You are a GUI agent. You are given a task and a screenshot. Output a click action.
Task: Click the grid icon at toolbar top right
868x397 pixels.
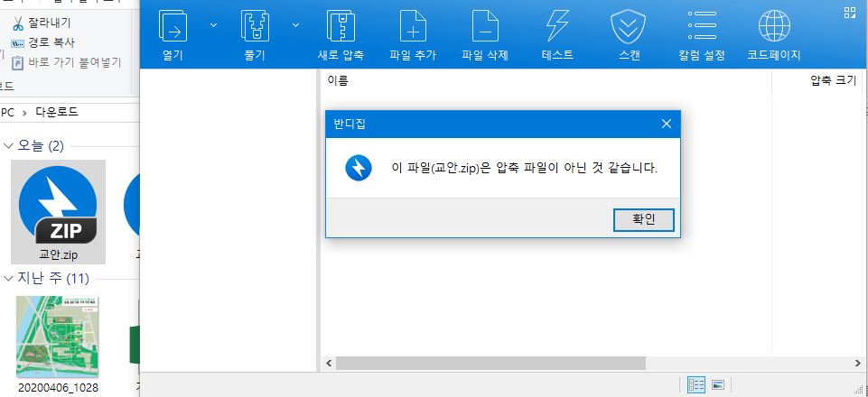tap(850, 13)
